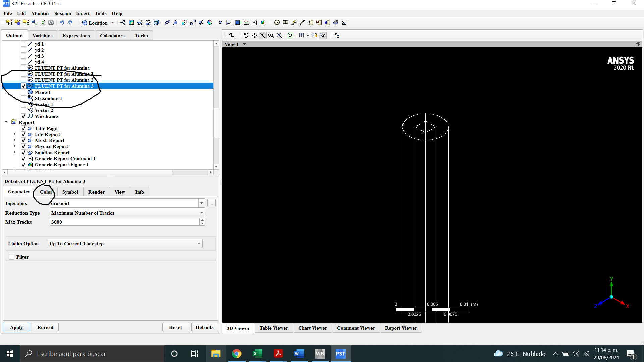644x362 pixels.
Task: Open the Tools menu
Action: pos(100,13)
